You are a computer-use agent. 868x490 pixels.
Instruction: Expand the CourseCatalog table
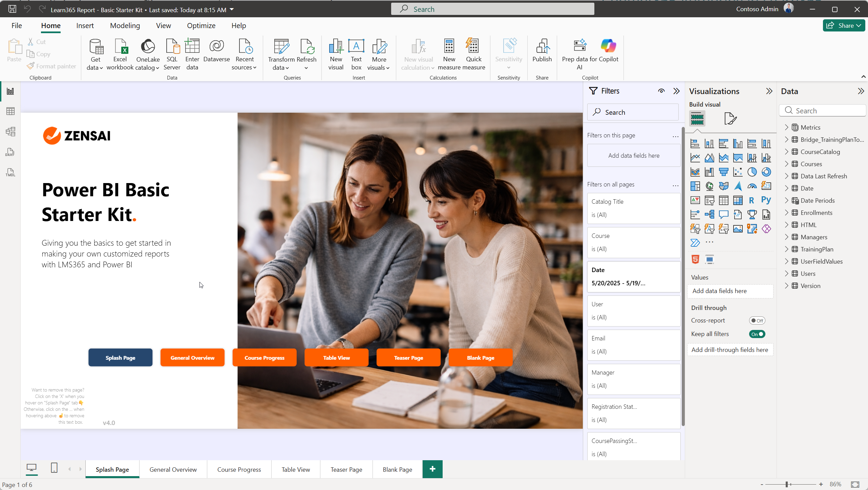tap(787, 152)
